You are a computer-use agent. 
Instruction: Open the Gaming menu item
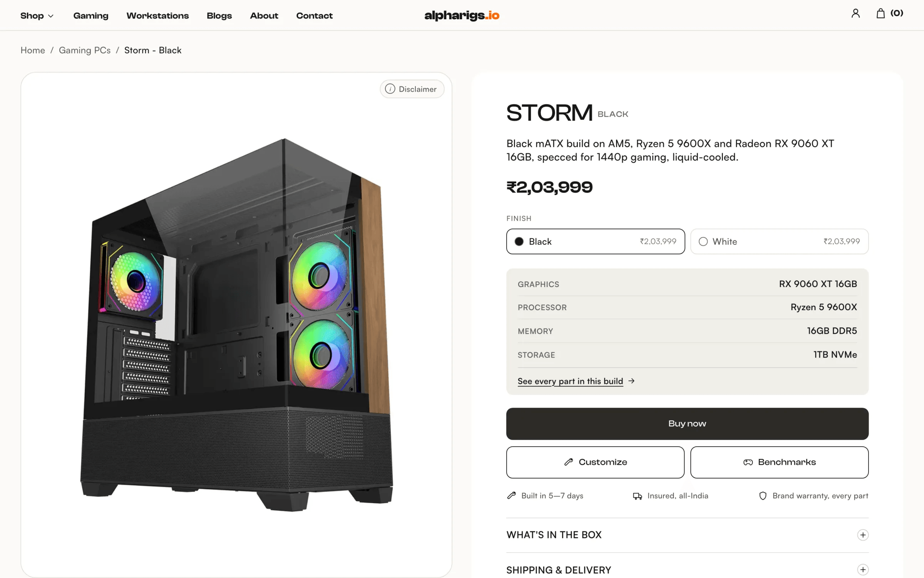pos(91,16)
